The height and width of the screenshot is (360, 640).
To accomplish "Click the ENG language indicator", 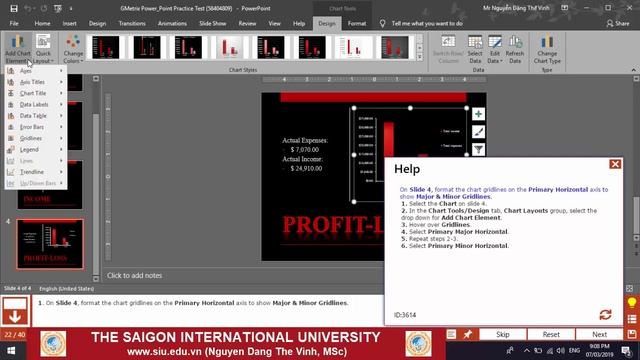I will point(574,351).
